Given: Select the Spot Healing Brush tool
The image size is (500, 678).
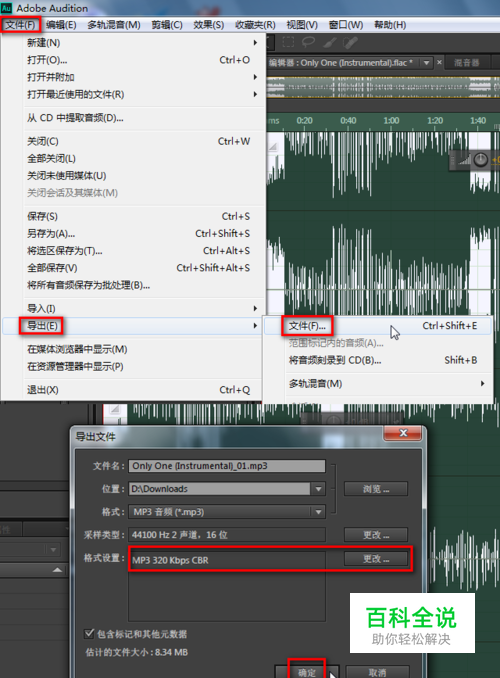Looking at the screenshot, I should pyautogui.click(x=350, y=42).
